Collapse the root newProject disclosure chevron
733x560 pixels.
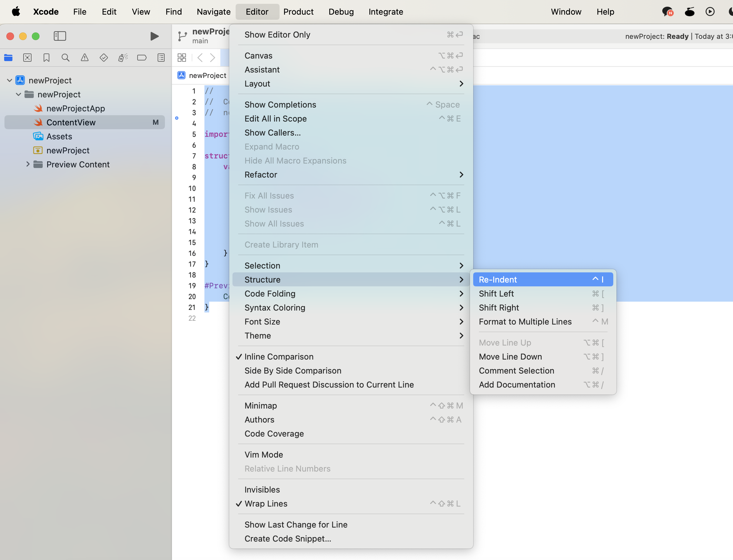[9, 80]
